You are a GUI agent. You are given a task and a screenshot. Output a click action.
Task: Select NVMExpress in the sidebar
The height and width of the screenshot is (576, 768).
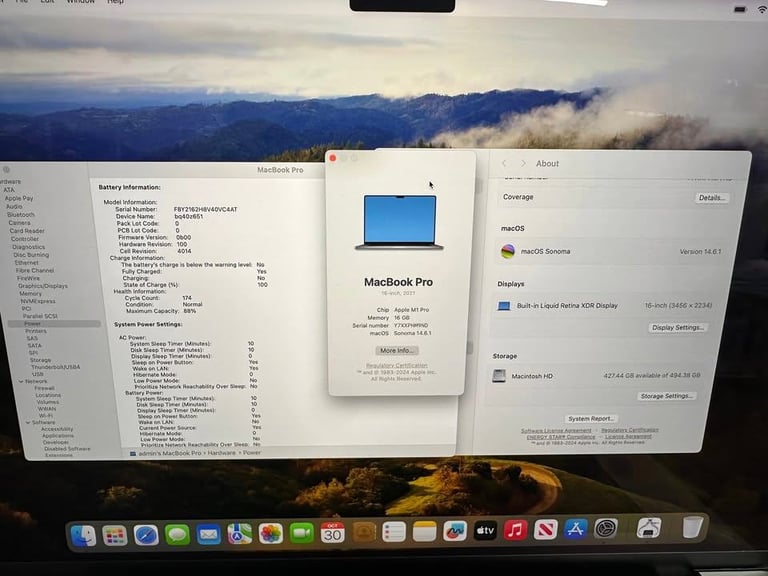tap(38, 301)
